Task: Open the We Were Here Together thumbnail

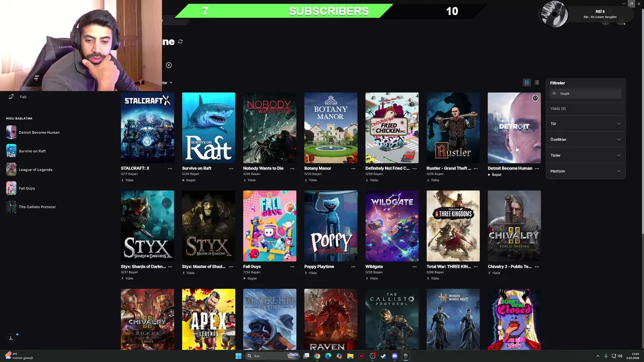Action: (x=270, y=319)
